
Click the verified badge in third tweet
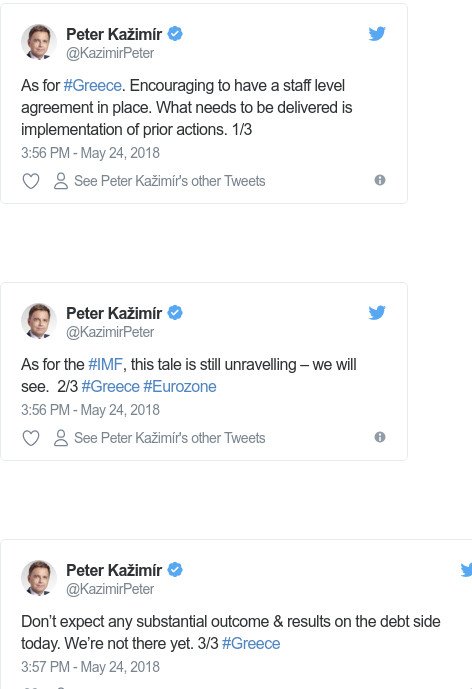click(175, 570)
